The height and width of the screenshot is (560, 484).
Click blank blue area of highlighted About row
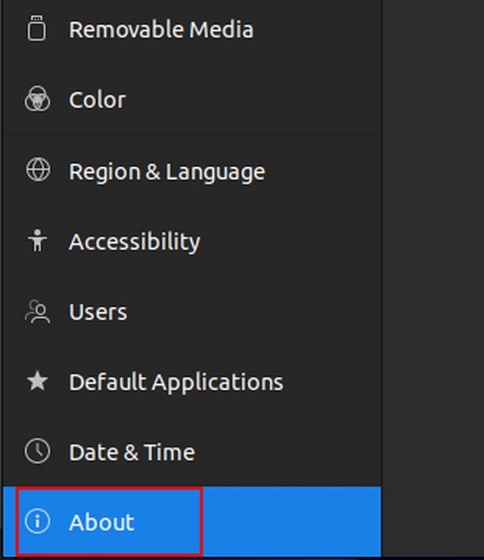click(291, 521)
